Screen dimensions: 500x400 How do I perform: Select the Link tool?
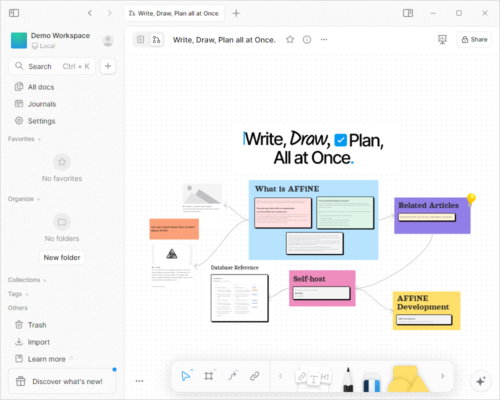pyautogui.click(x=255, y=376)
